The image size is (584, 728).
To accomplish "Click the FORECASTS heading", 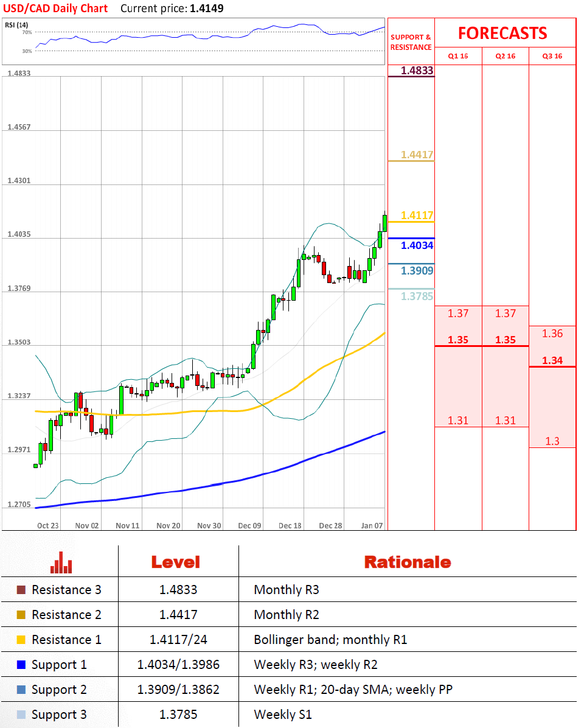I will [502, 33].
